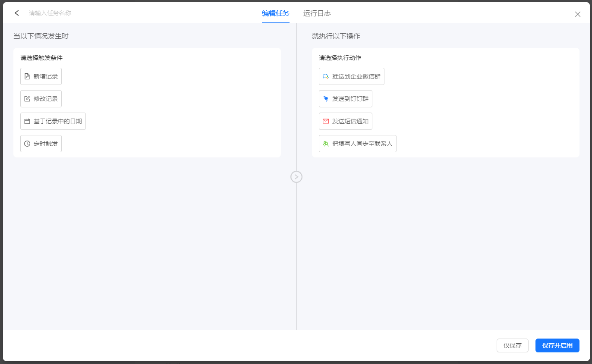
Task: Click the circular arrow between panels
Action: (296, 177)
